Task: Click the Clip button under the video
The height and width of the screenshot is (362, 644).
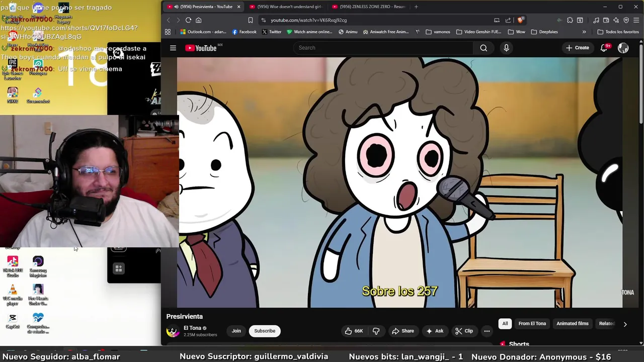Action: click(x=464, y=331)
